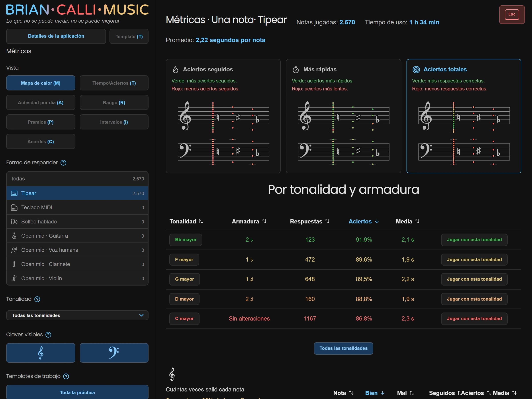532x399 pixels.
Task: Click the sort arrows on Armadura column
Action: point(264,221)
